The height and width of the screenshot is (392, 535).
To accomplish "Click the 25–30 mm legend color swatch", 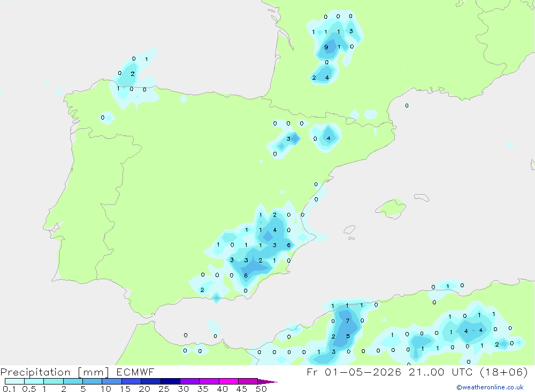I will [170, 381].
